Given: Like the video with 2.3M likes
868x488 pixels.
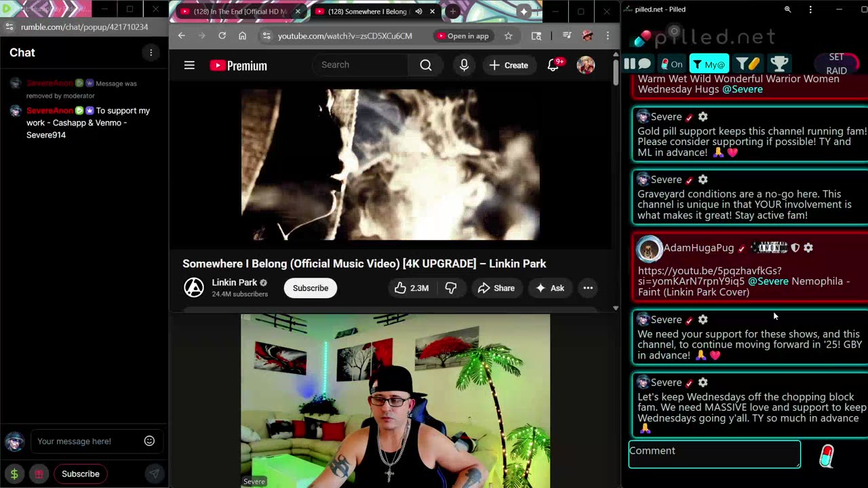Looking at the screenshot, I should pyautogui.click(x=412, y=288).
